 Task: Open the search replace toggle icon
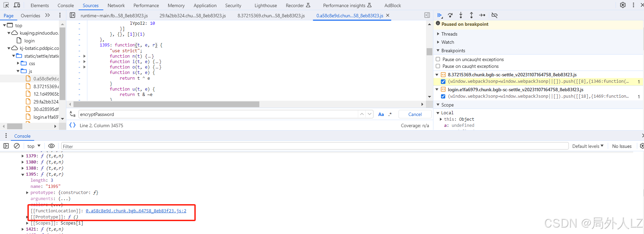(x=72, y=114)
